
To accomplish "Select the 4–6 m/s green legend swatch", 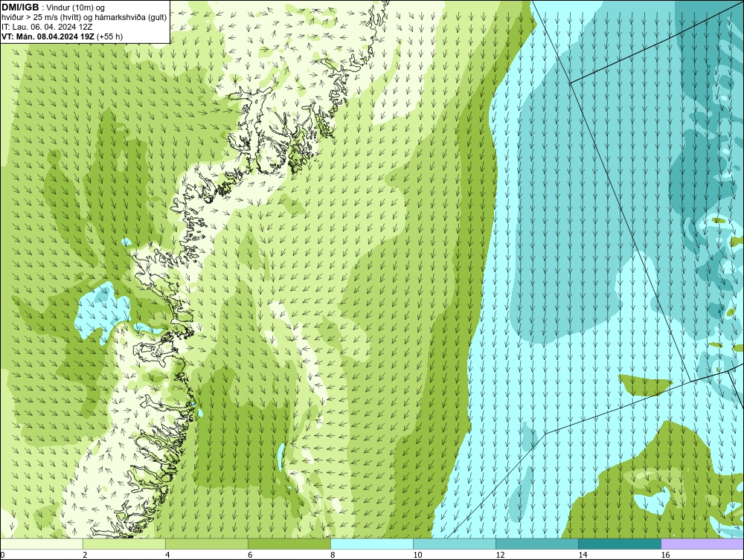I will (206, 544).
